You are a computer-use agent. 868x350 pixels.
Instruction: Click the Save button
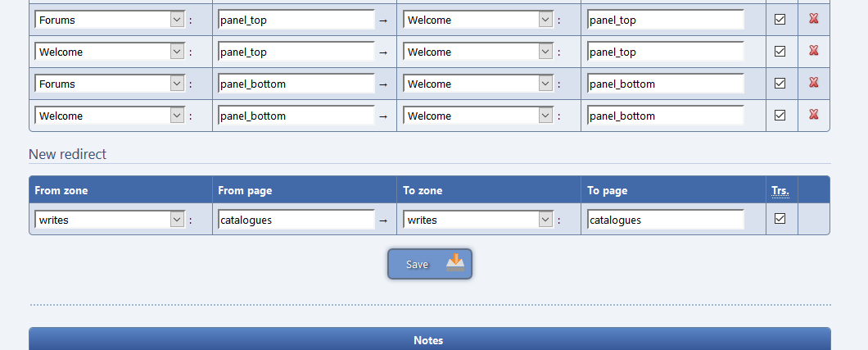click(x=430, y=264)
